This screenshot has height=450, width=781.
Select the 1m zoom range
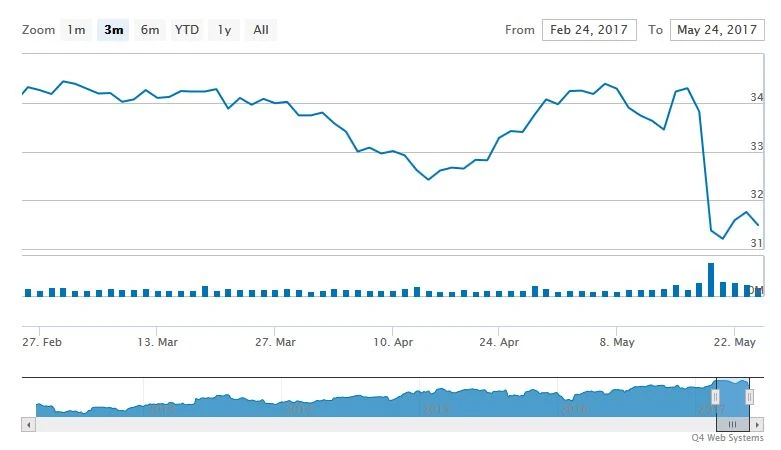[76, 30]
